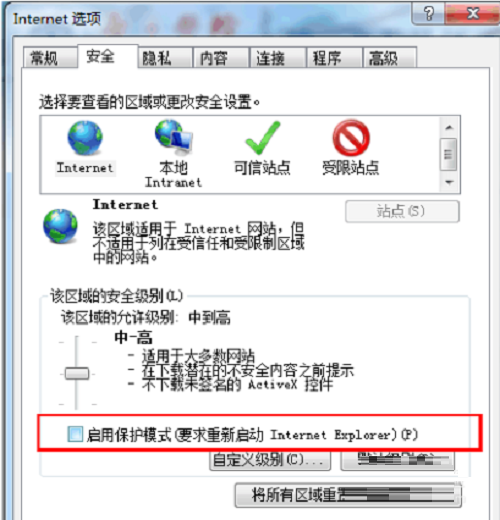Click the 站点(S) button

point(402,211)
